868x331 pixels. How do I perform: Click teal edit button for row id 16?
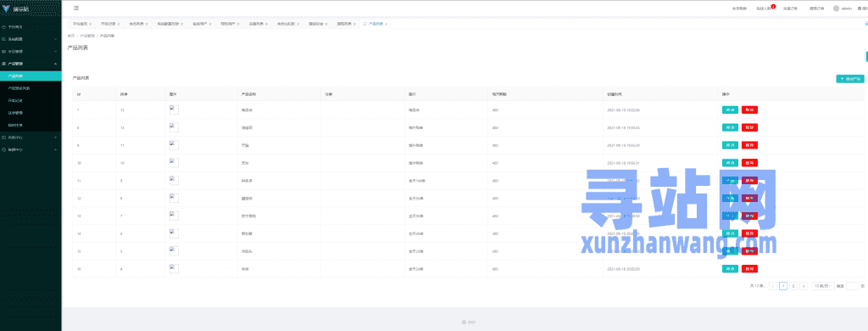(730, 269)
